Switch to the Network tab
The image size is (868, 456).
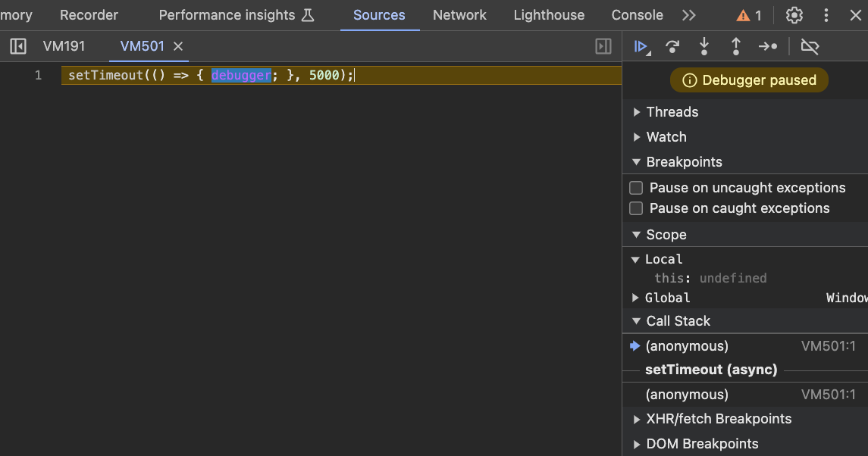coord(459,14)
